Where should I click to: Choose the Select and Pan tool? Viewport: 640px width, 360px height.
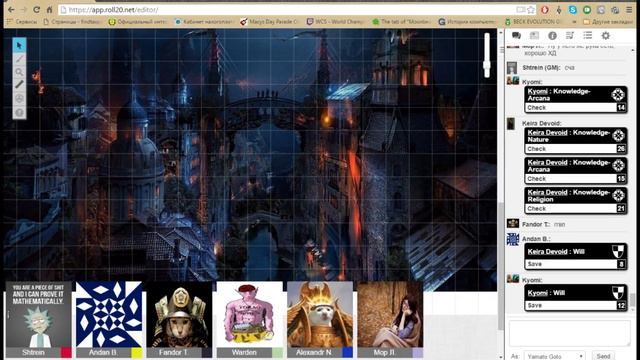click(19, 45)
